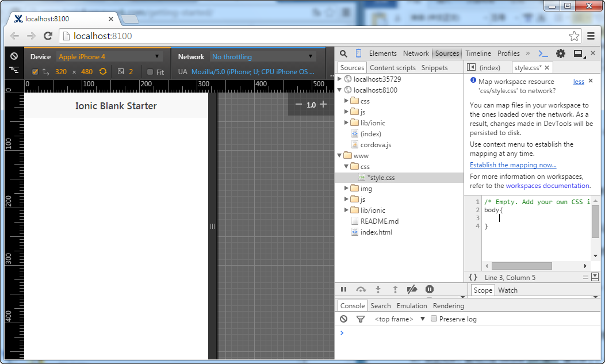
Task: Step into next function call icon
Action: pos(378,289)
